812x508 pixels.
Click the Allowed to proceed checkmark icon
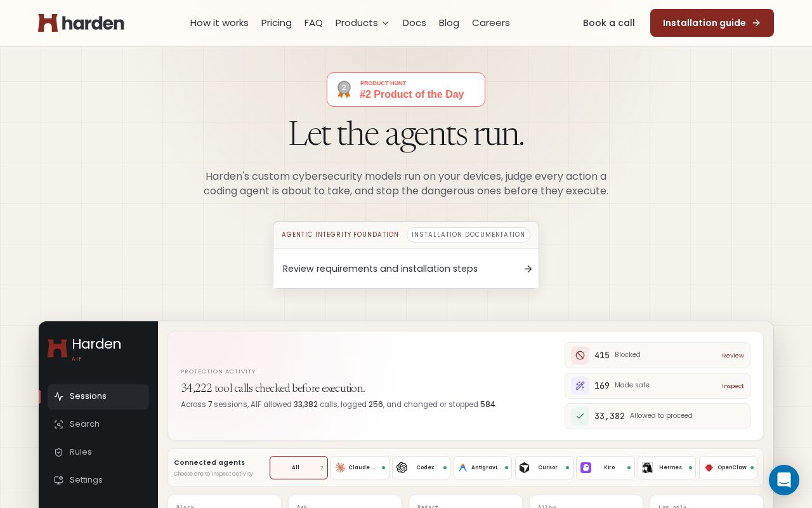[x=580, y=416]
